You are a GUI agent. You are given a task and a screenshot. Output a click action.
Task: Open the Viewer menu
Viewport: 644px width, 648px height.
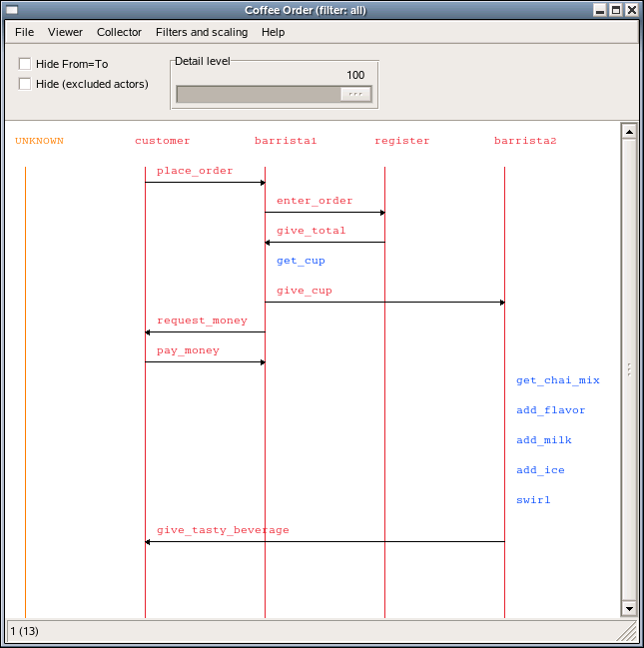click(65, 32)
